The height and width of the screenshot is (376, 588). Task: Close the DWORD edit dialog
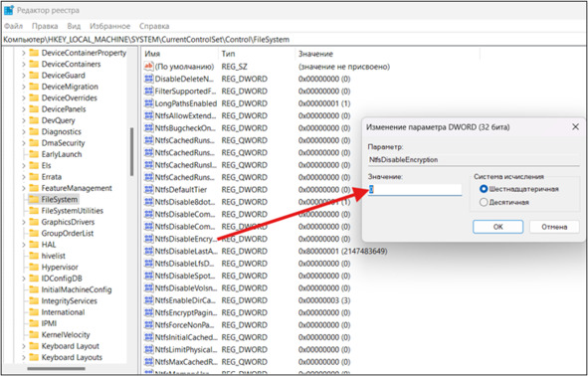pyautogui.click(x=575, y=127)
